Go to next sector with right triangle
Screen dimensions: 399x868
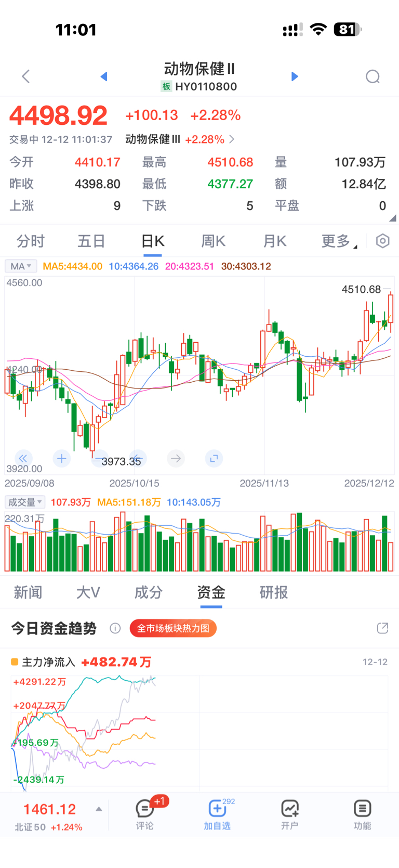click(x=295, y=76)
